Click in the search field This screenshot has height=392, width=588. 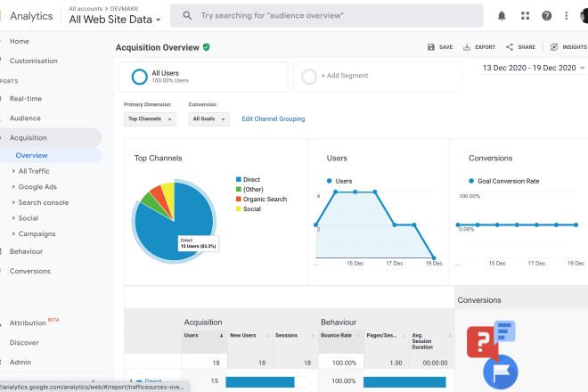pyautogui.click(x=327, y=16)
